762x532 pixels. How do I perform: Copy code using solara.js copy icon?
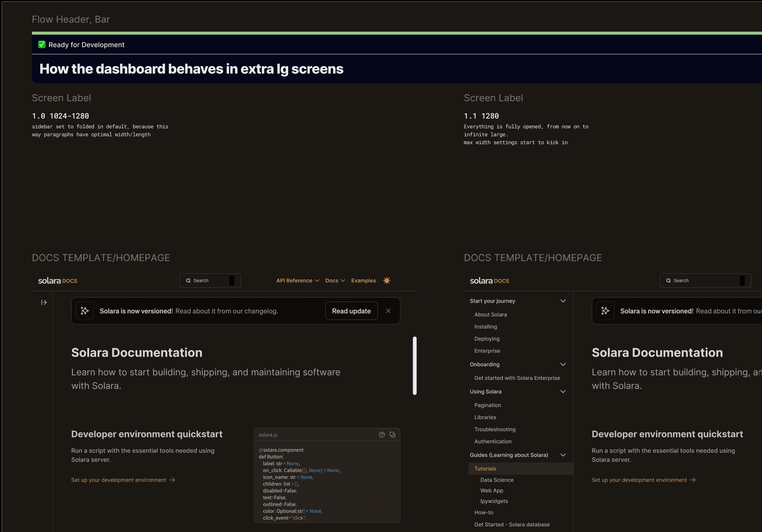click(x=392, y=435)
